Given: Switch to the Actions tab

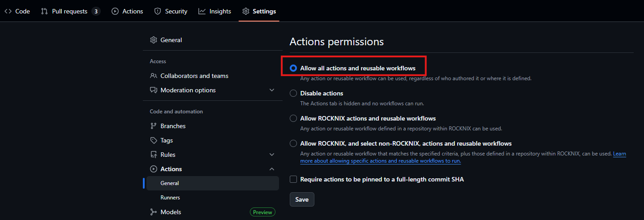Looking at the screenshot, I should 127,11.
